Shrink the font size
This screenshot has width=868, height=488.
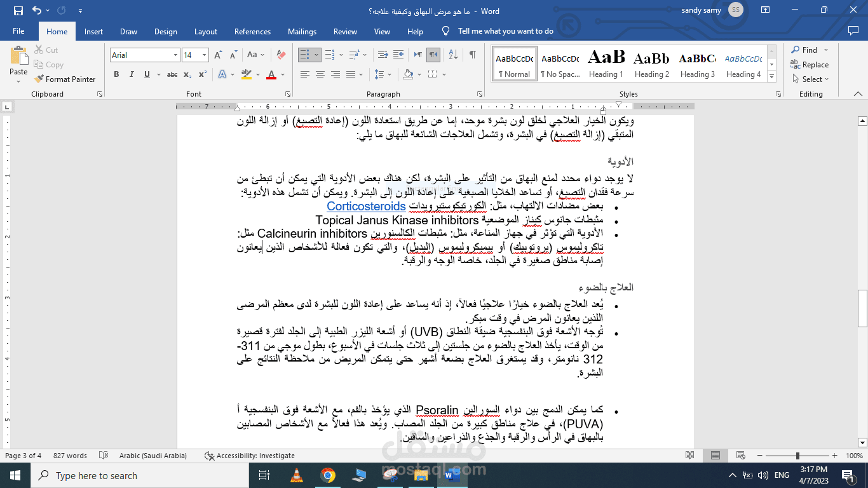233,55
